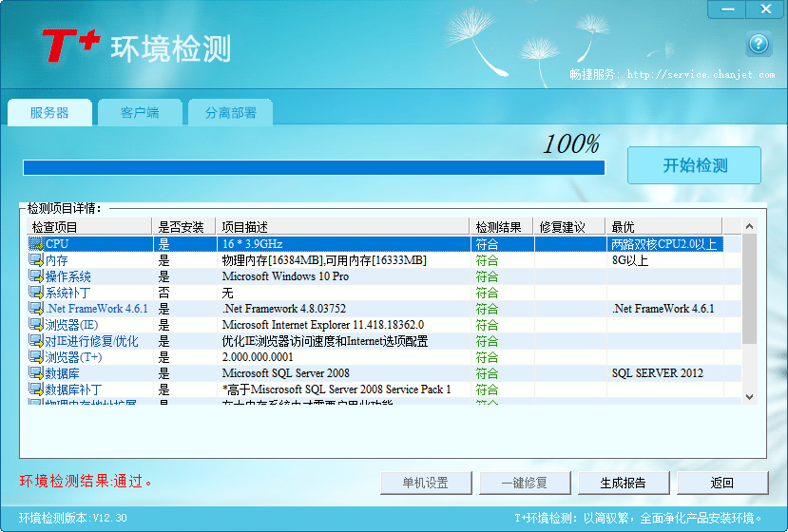Select the 系统补丁 row label

(x=67, y=293)
